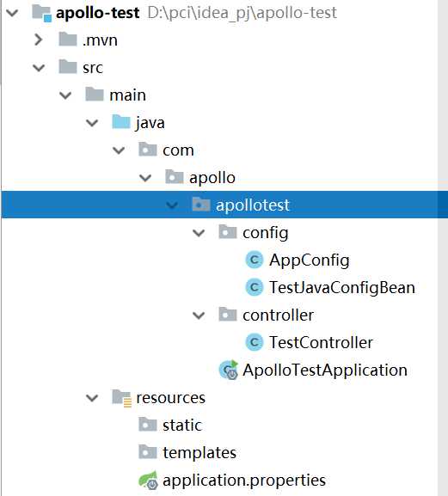Image resolution: width=448 pixels, height=496 pixels.
Task: Collapse the resources folder
Action: (92, 398)
